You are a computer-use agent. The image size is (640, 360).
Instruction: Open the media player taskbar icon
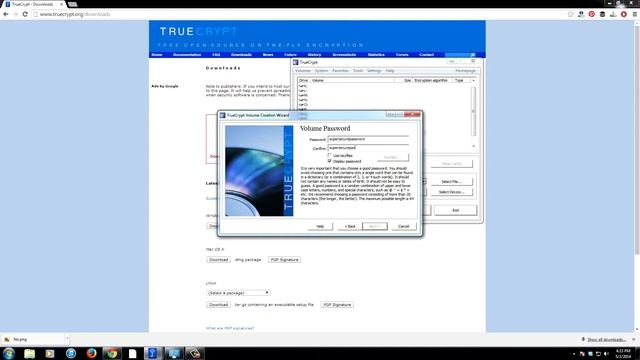click(50, 353)
